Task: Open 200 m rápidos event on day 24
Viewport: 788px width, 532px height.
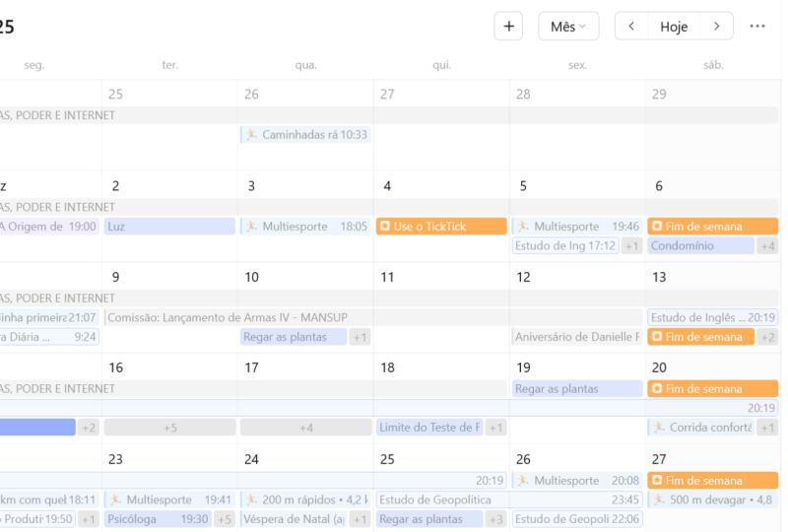Action: tap(305, 499)
